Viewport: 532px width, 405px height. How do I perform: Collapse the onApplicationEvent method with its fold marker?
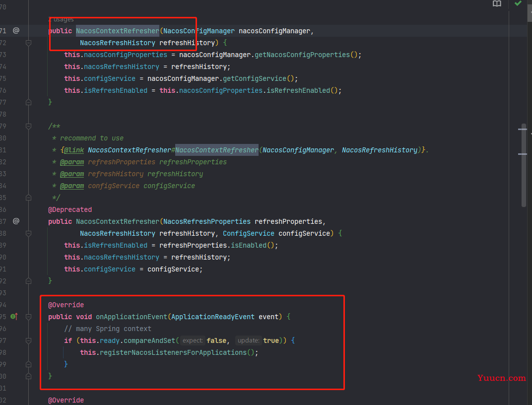[28, 317]
